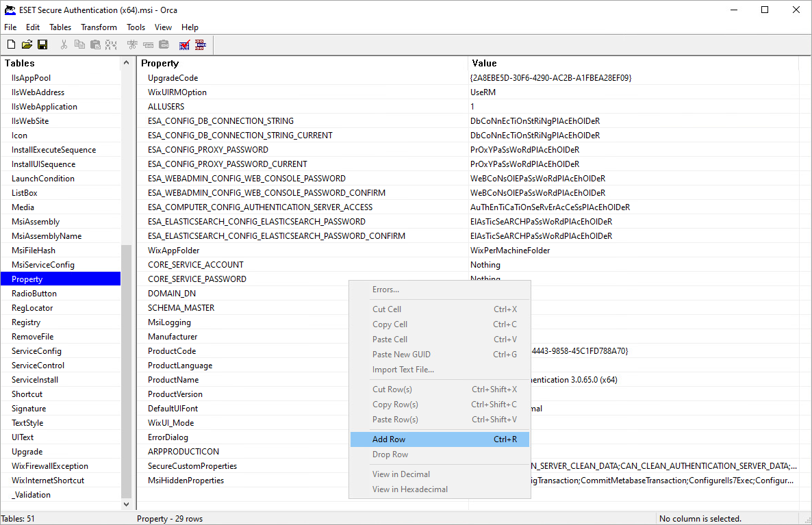Screen dimensions: 812x525
Task: Click the New file toolbar icon
Action: tap(11, 45)
